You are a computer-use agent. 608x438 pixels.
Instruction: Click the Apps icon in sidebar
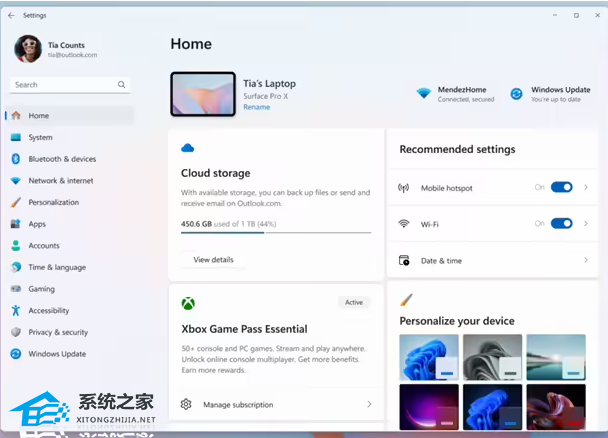click(x=16, y=224)
